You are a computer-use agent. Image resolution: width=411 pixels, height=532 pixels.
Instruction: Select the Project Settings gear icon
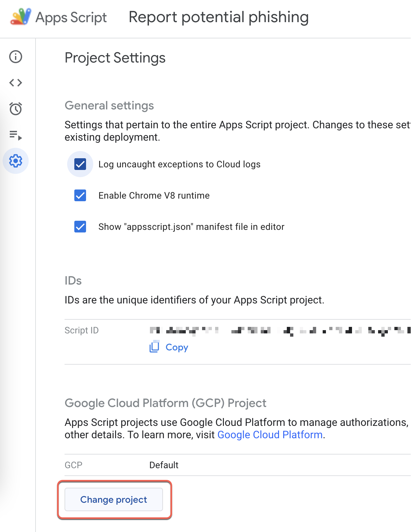coord(16,161)
